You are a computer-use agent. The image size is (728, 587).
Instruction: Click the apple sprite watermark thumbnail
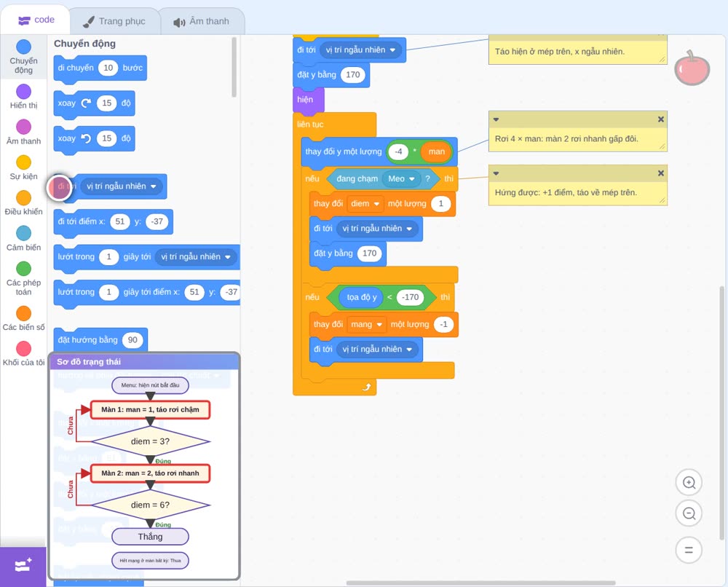pos(692,68)
